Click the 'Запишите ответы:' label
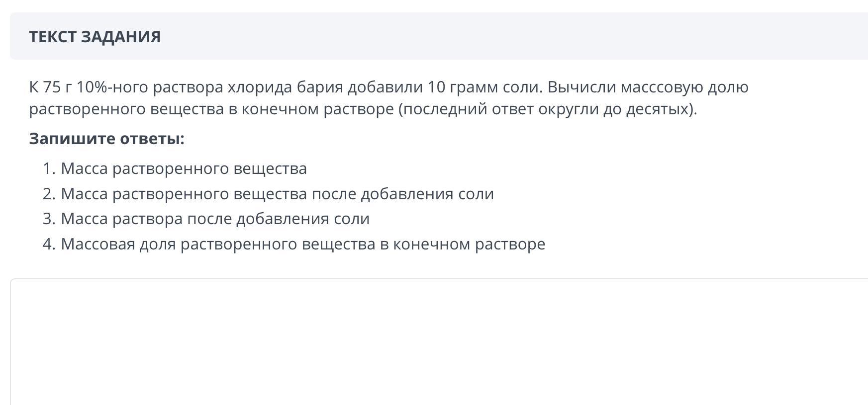Image resolution: width=868 pixels, height=405 pixels. 106,139
